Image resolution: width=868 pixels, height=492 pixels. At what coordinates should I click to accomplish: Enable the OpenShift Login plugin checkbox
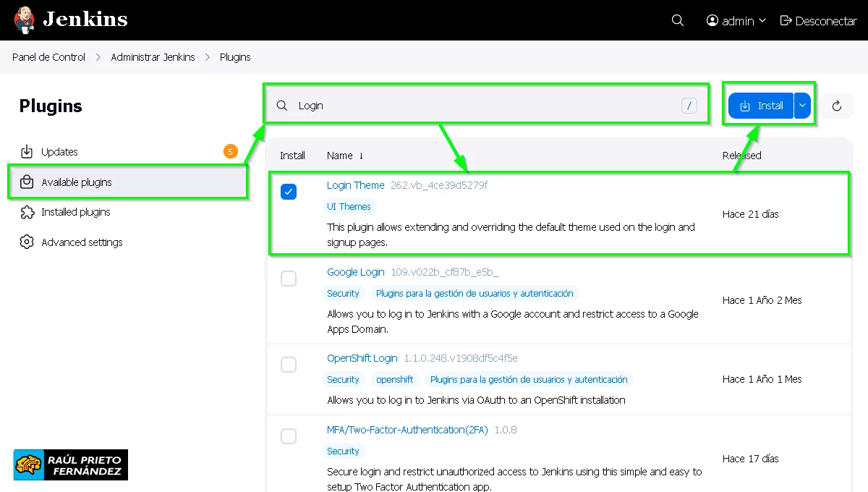pyautogui.click(x=289, y=365)
